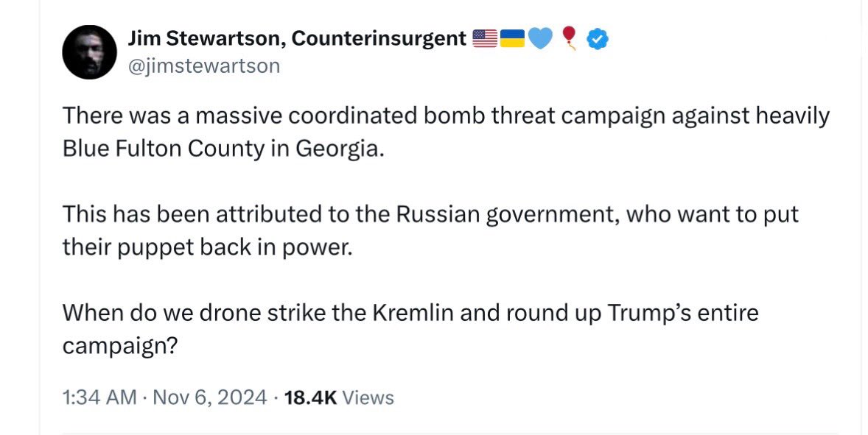Click the display name Jim Stewartson, Counterinsurgent
The height and width of the screenshot is (435, 868).
[297, 39]
